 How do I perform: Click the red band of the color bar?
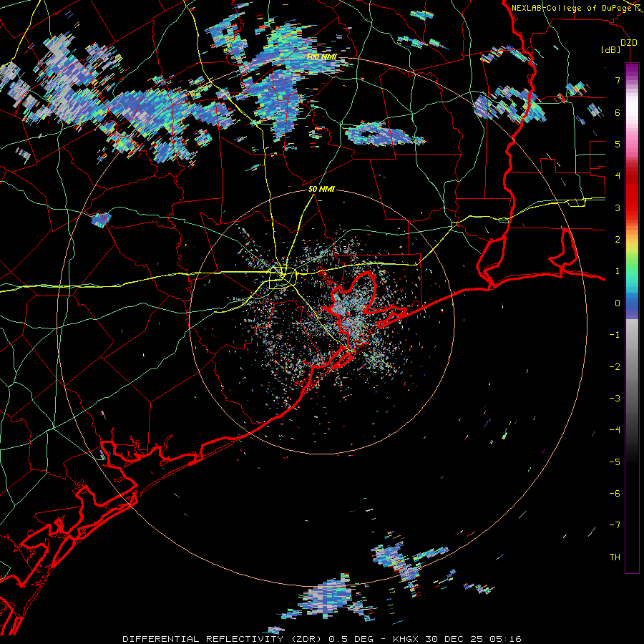click(x=632, y=193)
